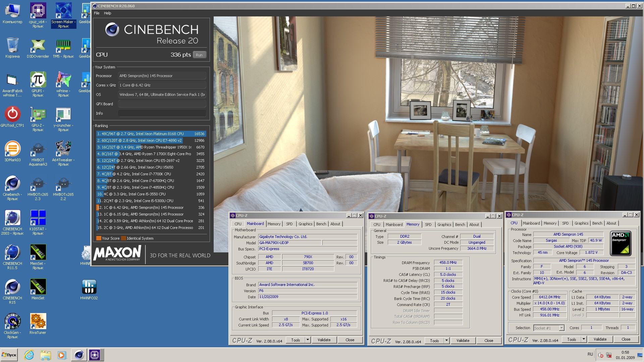Launch CINEBENCH R11.5 desktop icon
The width and height of the screenshot is (644, 362).
12,257
